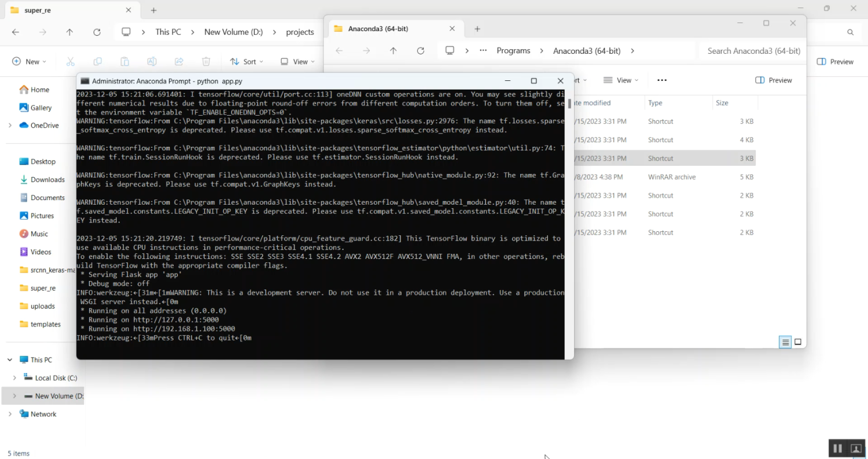Click the "5 KB" size cell
868x459 pixels.
click(746, 177)
